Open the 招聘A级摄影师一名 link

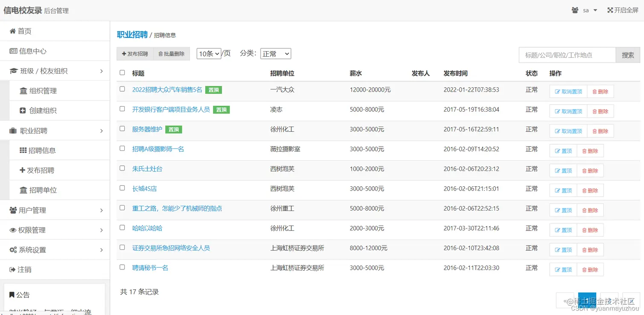pos(158,149)
